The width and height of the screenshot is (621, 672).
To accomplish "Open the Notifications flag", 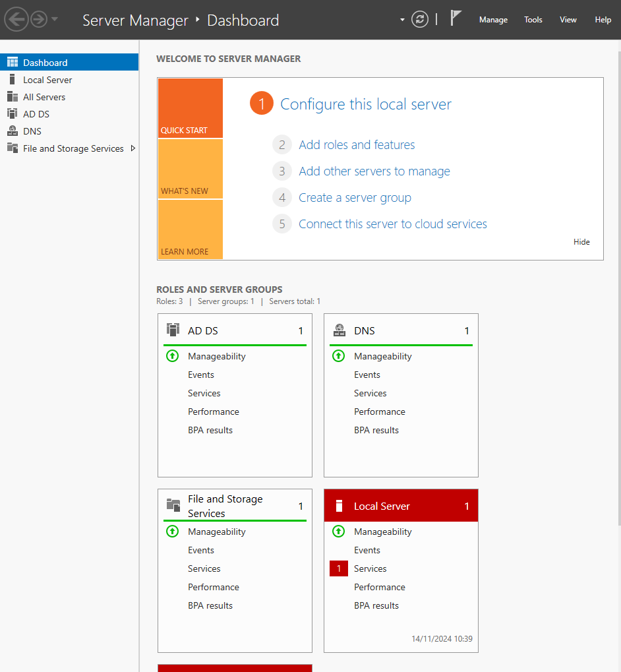I will 456,18.
